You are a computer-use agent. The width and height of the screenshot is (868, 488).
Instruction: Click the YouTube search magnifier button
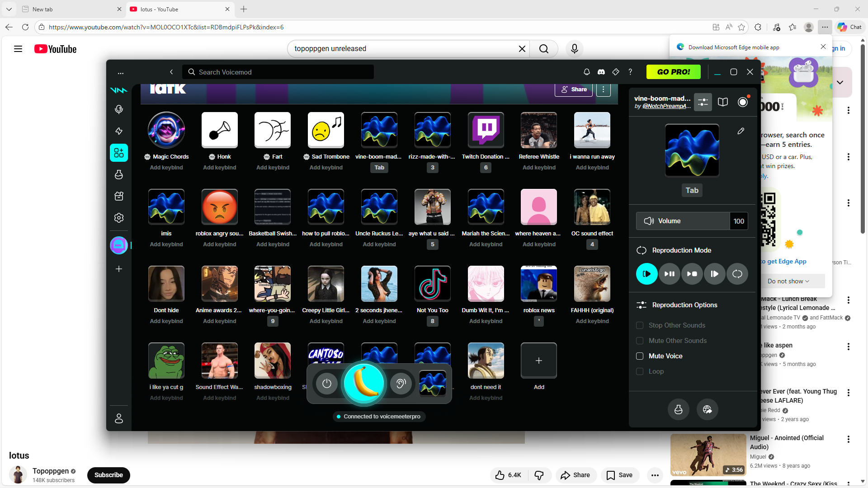click(x=544, y=49)
